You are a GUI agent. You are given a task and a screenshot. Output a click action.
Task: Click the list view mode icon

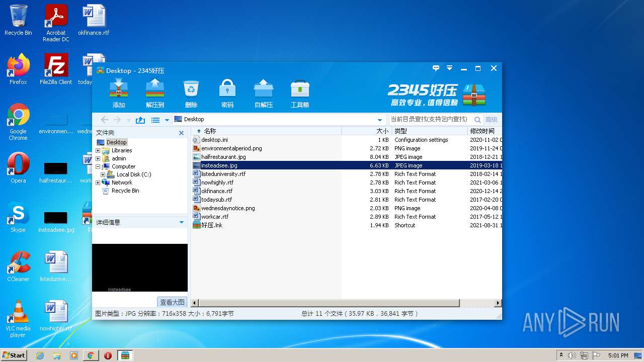(x=155, y=120)
